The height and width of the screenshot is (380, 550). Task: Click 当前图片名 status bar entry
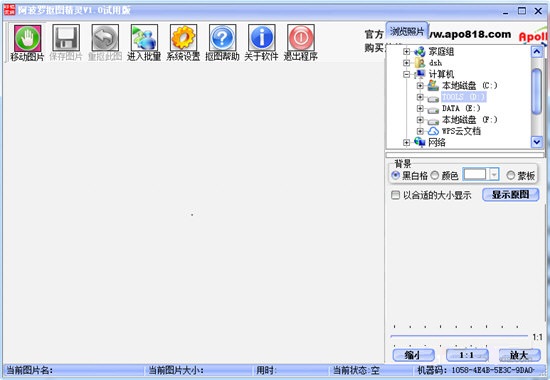tap(29, 370)
